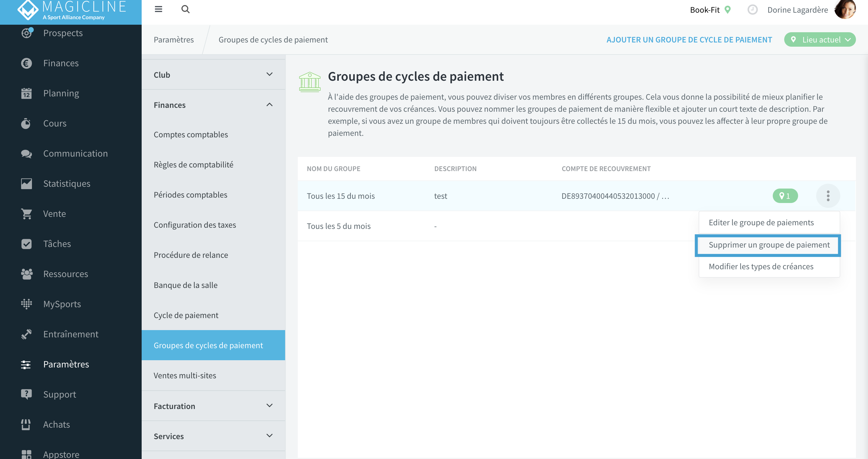The width and height of the screenshot is (868, 459).
Task: Open Banque de la salle page
Action: pyautogui.click(x=213, y=285)
